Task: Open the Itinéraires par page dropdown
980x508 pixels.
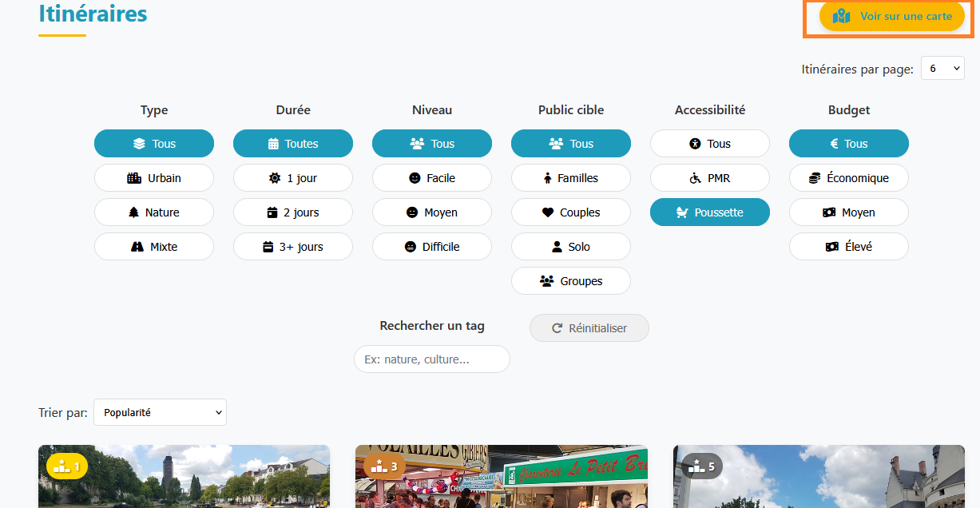Action: coord(942,69)
